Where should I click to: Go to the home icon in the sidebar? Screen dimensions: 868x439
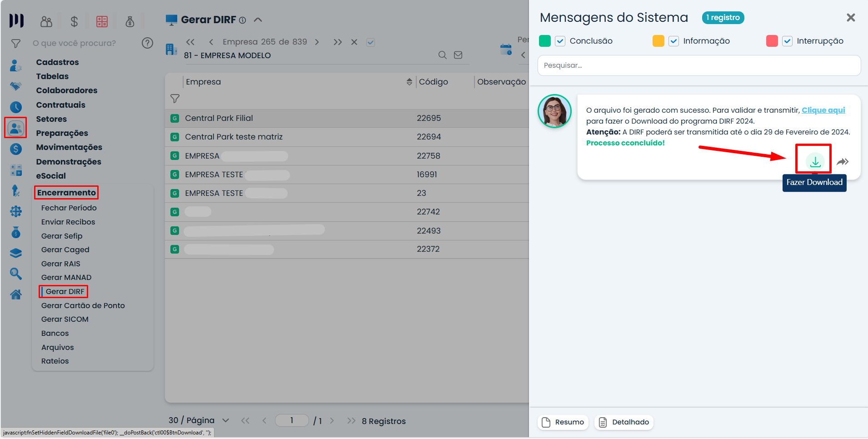(x=16, y=294)
